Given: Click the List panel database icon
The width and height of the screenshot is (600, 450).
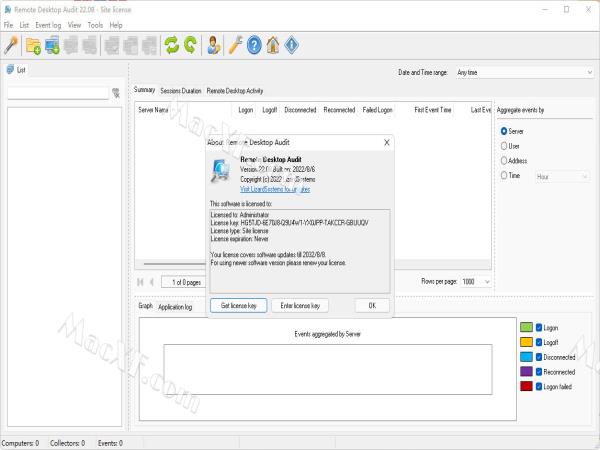Looking at the screenshot, I should (x=10, y=70).
